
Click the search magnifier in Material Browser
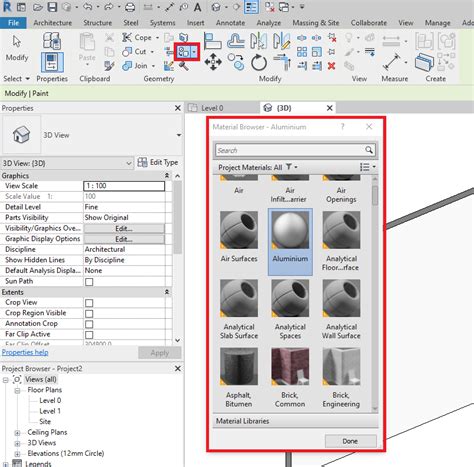click(369, 150)
